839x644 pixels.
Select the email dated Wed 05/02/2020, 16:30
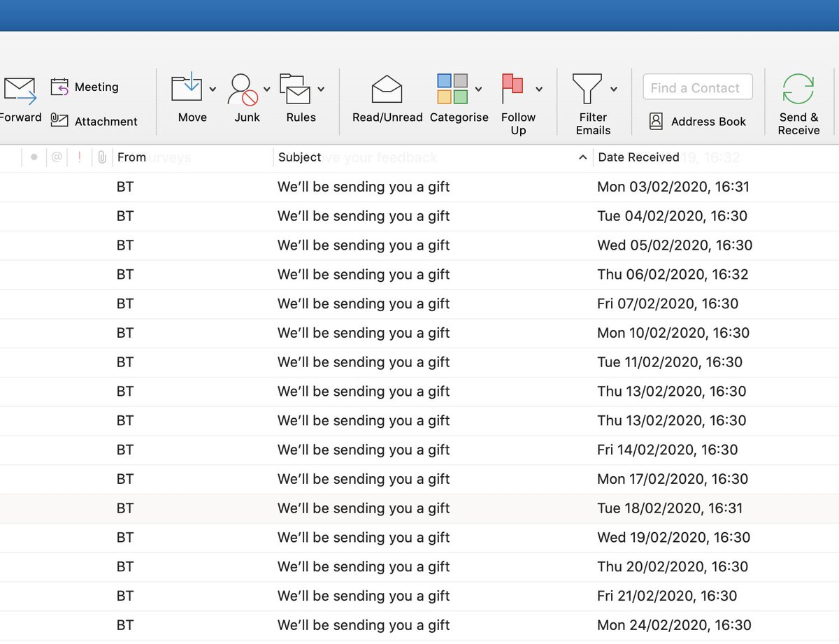[419, 245]
